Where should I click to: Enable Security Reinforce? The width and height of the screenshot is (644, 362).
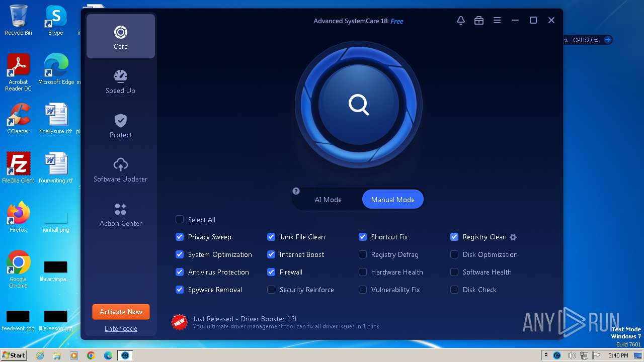tap(271, 290)
